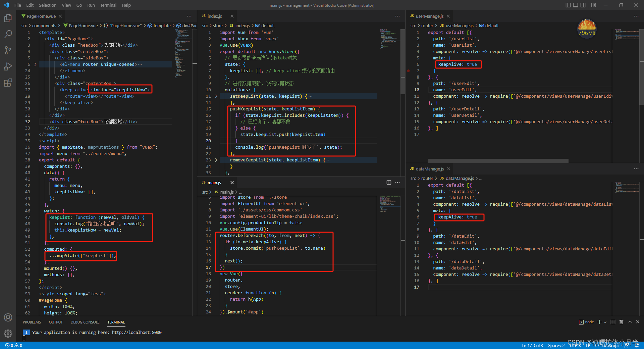Open the Manage gear icon

coord(8,334)
